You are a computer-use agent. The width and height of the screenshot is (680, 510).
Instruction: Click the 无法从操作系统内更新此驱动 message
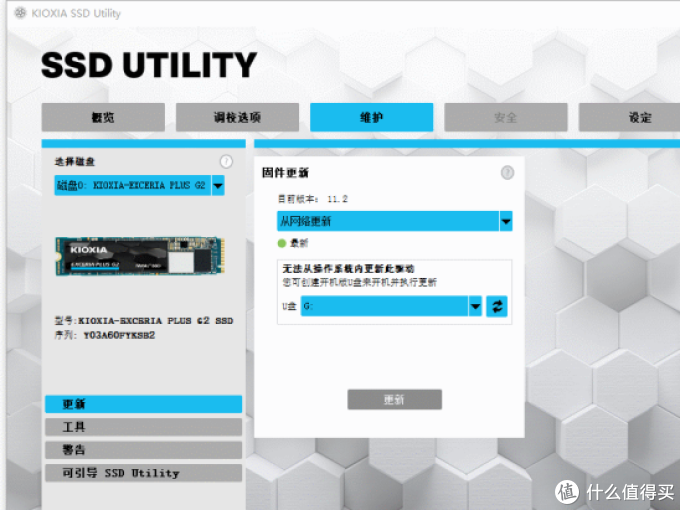(348, 269)
